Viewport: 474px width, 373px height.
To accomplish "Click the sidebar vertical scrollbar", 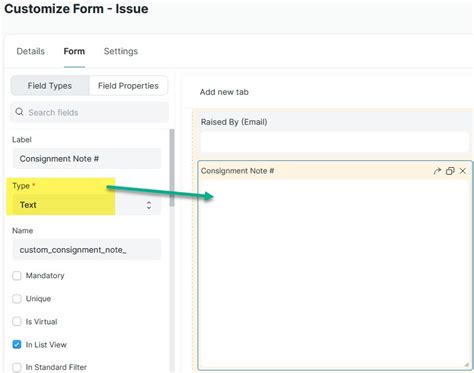I will [x=172, y=168].
